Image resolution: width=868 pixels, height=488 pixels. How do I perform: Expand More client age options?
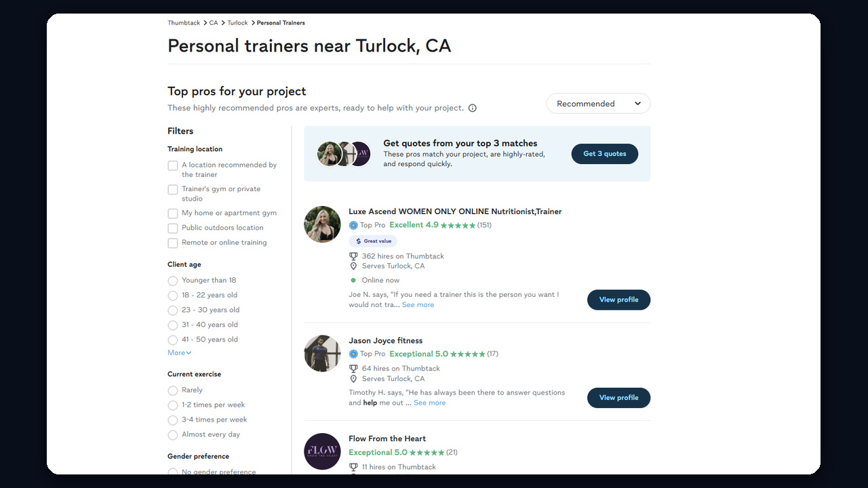coord(180,353)
